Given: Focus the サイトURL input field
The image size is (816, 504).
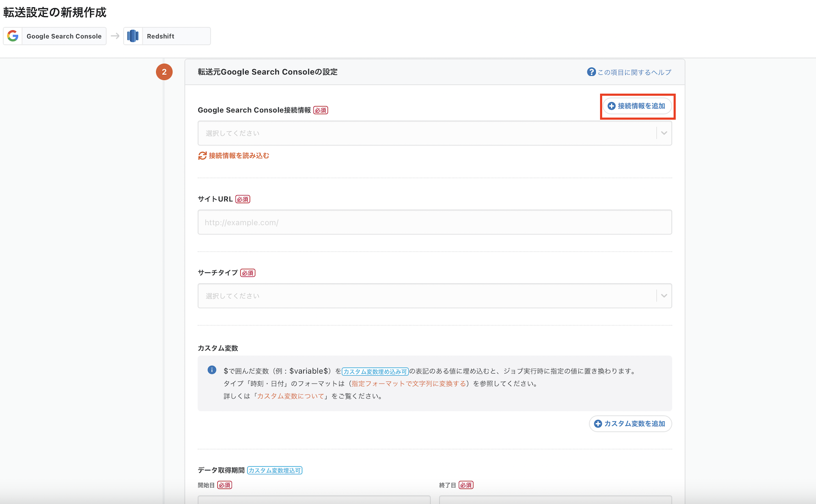Looking at the screenshot, I should tap(435, 222).
